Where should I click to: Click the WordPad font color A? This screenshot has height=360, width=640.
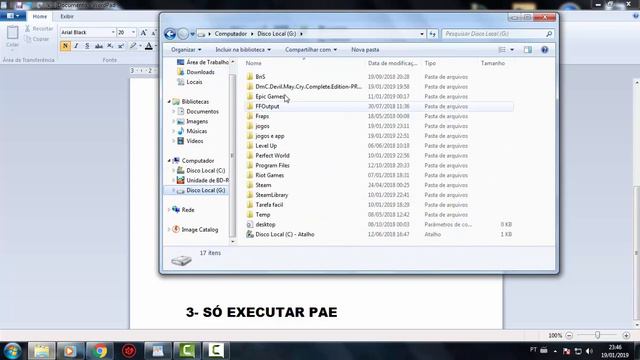[x=149, y=46]
